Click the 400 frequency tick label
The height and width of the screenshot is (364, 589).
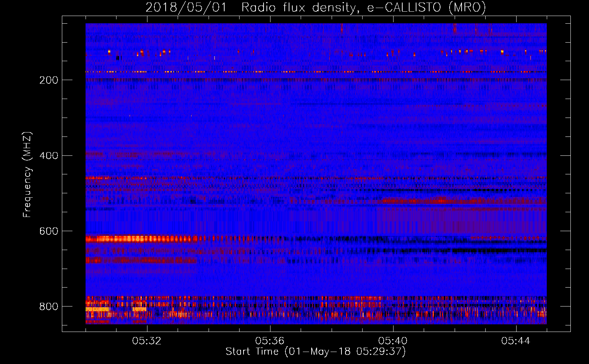(49, 156)
